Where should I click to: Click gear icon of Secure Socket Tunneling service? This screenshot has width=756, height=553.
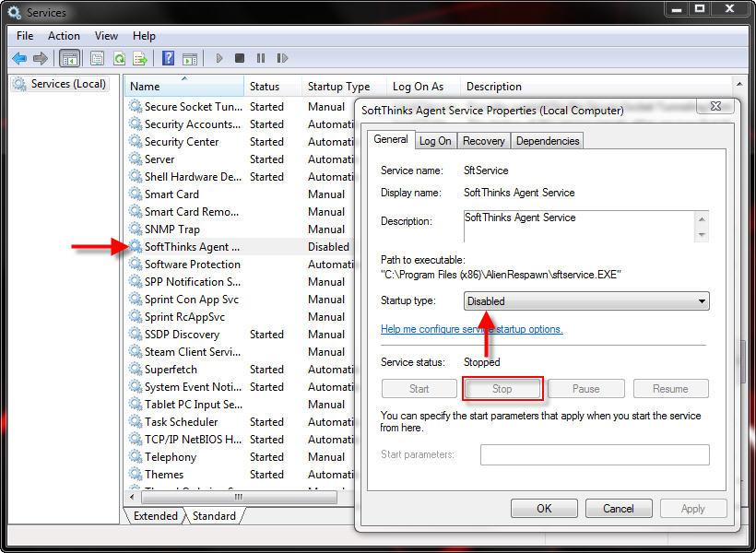(135, 106)
